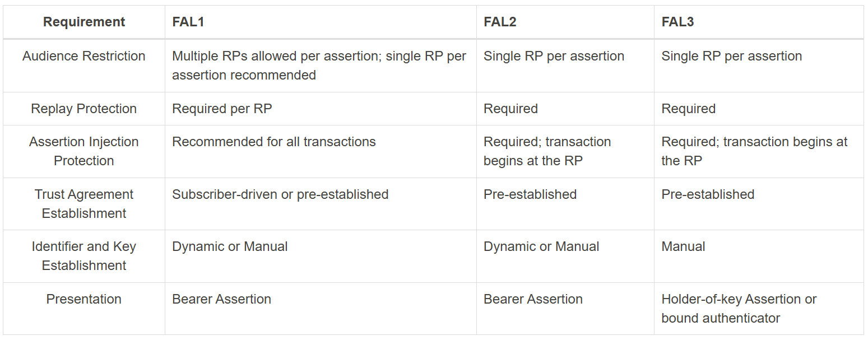The height and width of the screenshot is (340, 868).
Task: Click the Identifier and Key Establishment label
Action: (x=84, y=256)
